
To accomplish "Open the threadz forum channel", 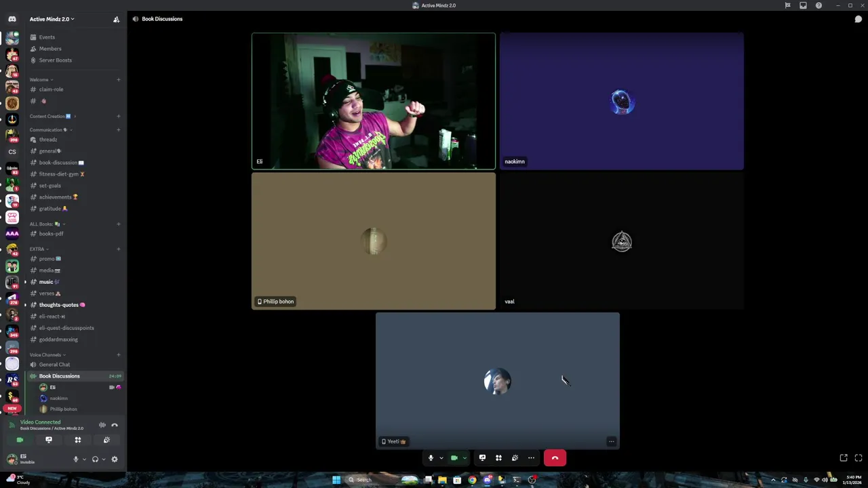I will point(47,140).
